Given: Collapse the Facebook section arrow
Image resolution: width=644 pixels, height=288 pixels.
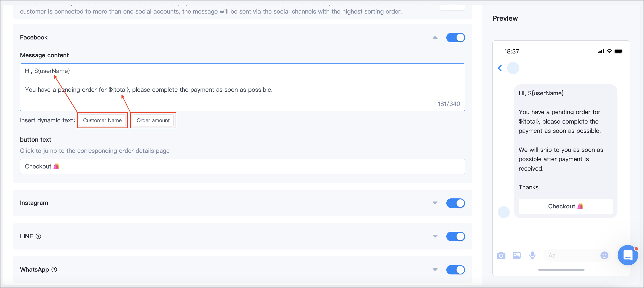Looking at the screenshot, I should 435,38.
